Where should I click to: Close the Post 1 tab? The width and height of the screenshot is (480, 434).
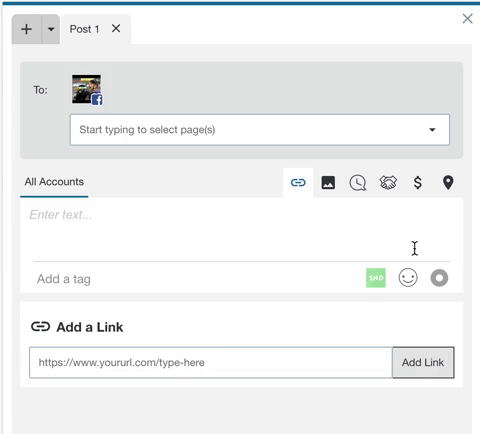pyautogui.click(x=116, y=29)
